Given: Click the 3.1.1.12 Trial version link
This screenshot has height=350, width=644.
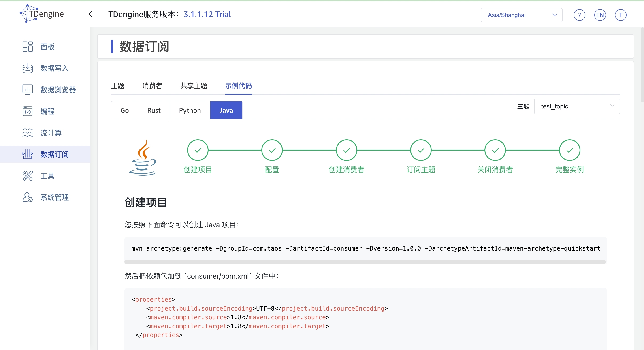Looking at the screenshot, I should 207,14.
